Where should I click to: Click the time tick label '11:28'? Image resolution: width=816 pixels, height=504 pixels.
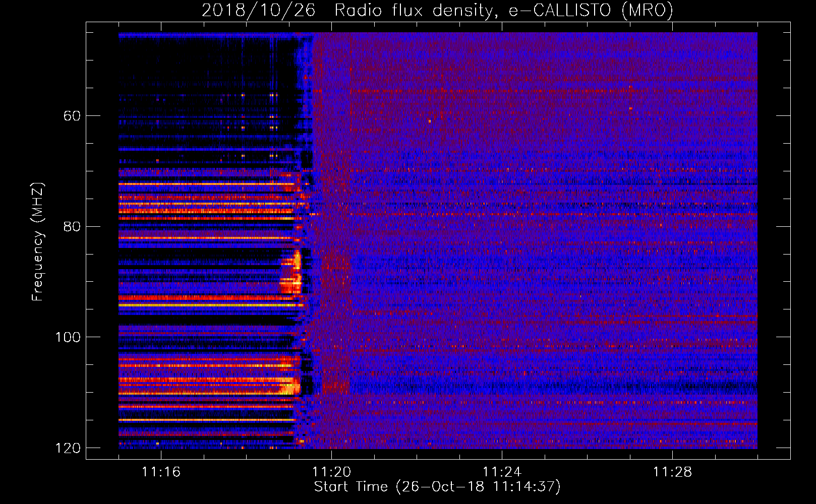click(672, 472)
